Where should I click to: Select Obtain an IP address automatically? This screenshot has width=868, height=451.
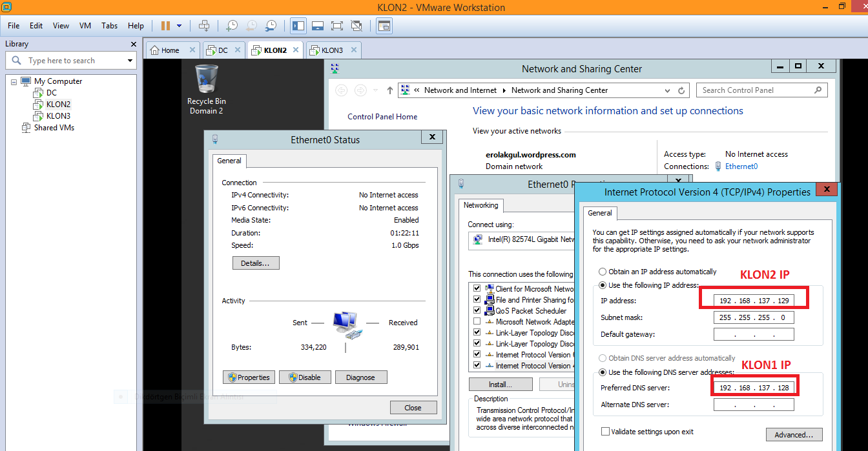tap(603, 272)
